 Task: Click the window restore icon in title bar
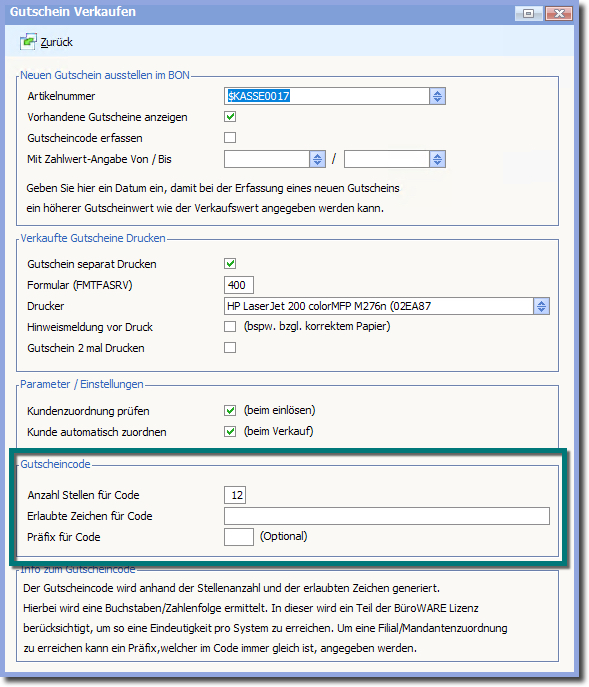point(529,14)
